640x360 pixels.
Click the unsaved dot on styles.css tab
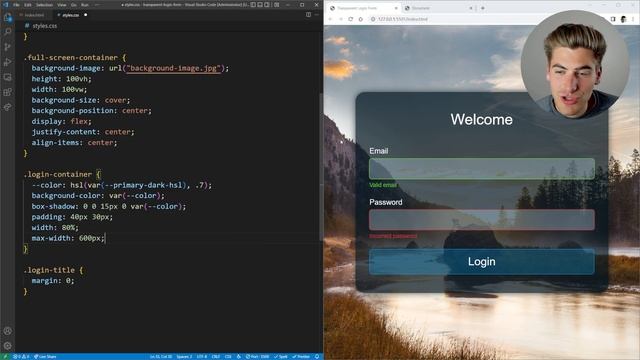point(85,15)
